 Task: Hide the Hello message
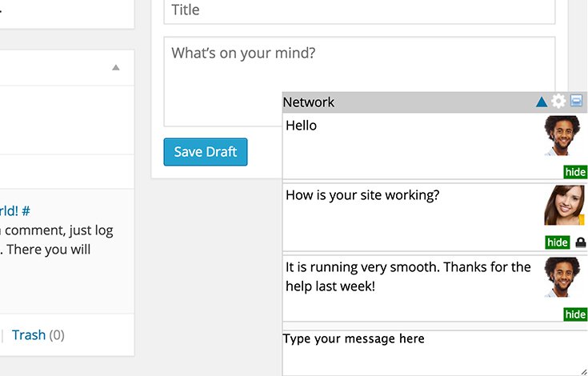pyautogui.click(x=575, y=172)
